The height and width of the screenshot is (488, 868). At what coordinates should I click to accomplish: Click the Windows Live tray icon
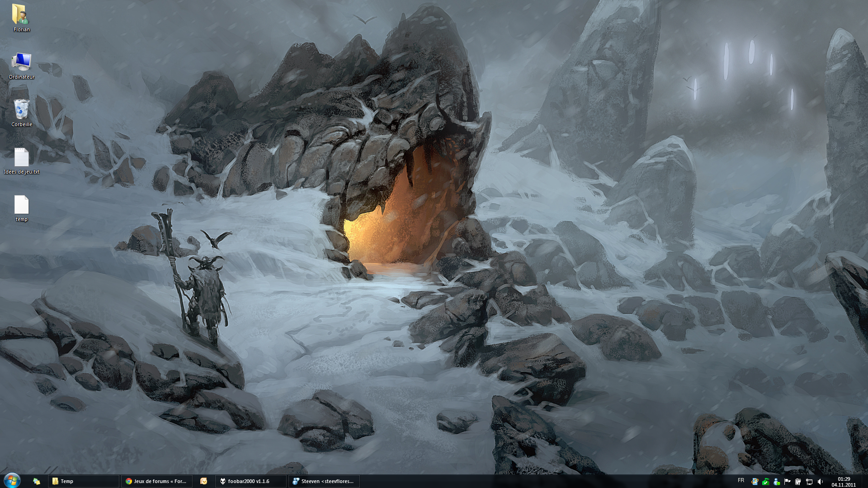click(x=755, y=482)
